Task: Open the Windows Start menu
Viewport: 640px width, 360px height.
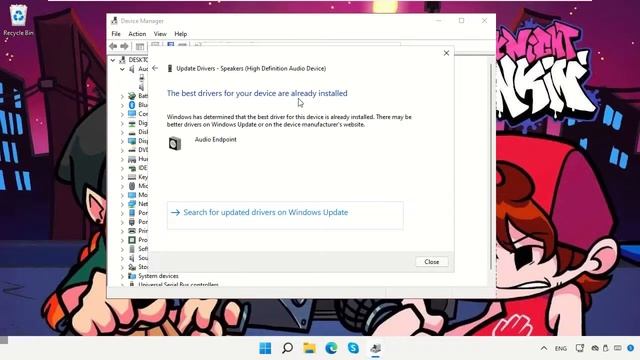Action: tap(265, 348)
